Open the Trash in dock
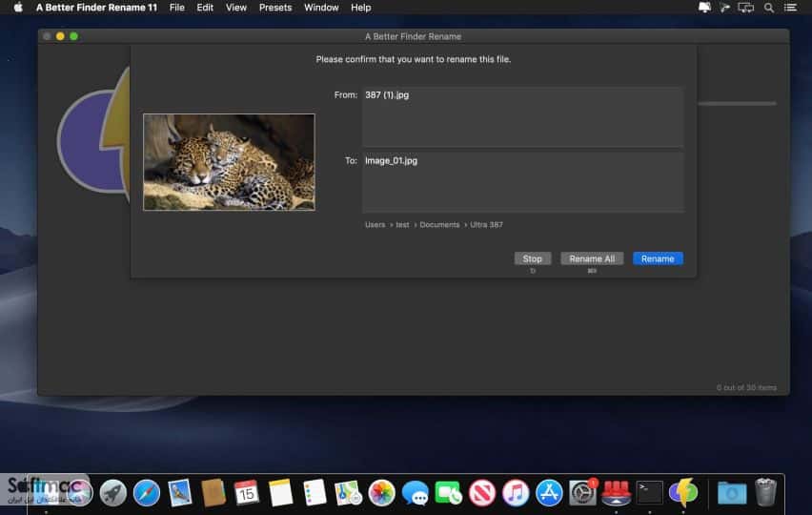Image resolution: width=812 pixels, height=515 pixels. [x=765, y=493]
